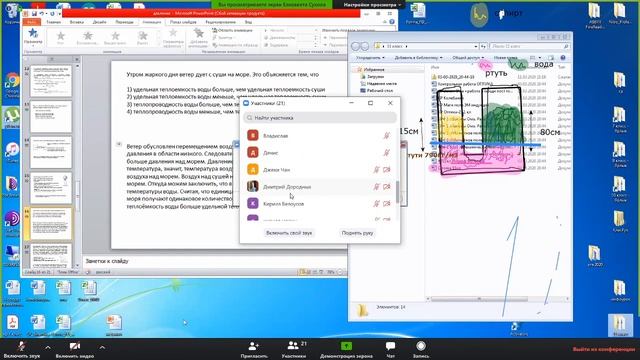Click the Forward button in Explorer window
640x360 pixels.
[x=364, y=46]
